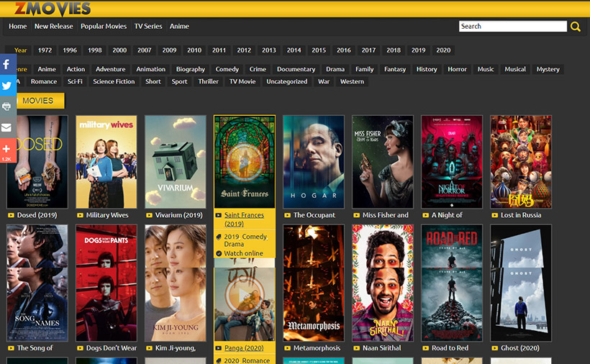This screenshot has height=364, width=590.
Task: Open New Release section
Action: coord(53,27)
